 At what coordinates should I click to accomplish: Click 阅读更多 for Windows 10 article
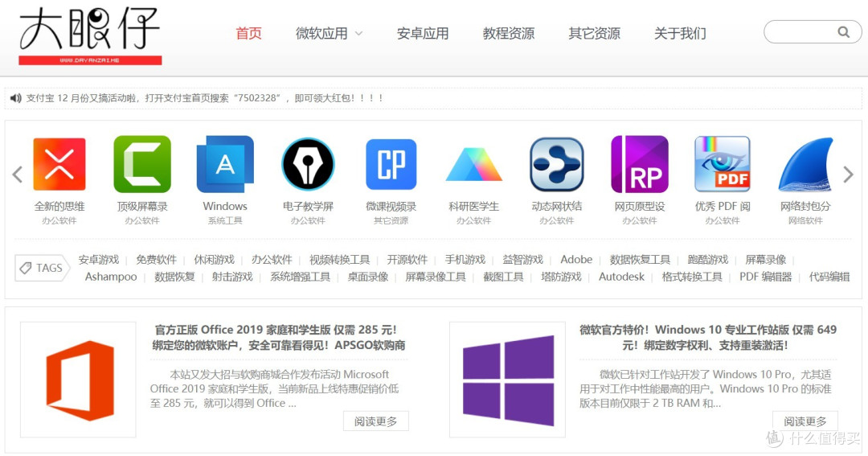(x=805, y=421)
